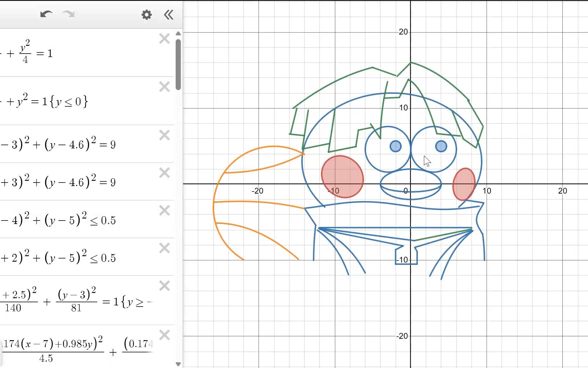Click the x-axis label -20

coord(257,191)
